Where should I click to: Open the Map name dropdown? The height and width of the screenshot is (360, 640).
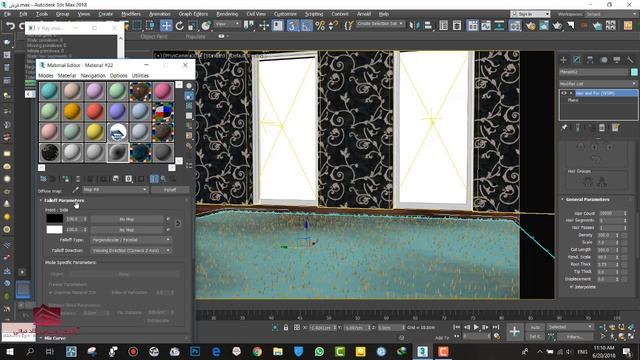[x=115, y=190]
